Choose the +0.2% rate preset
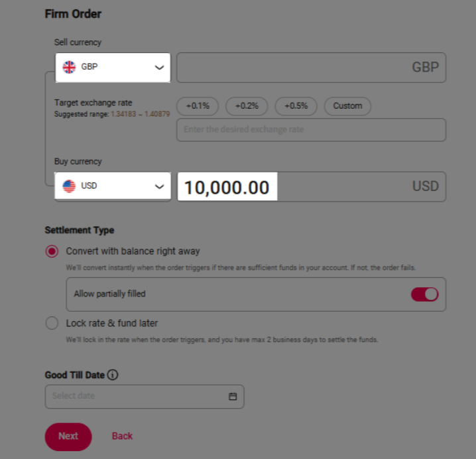This screenshot has height=459, width=476. pos(247,106)
